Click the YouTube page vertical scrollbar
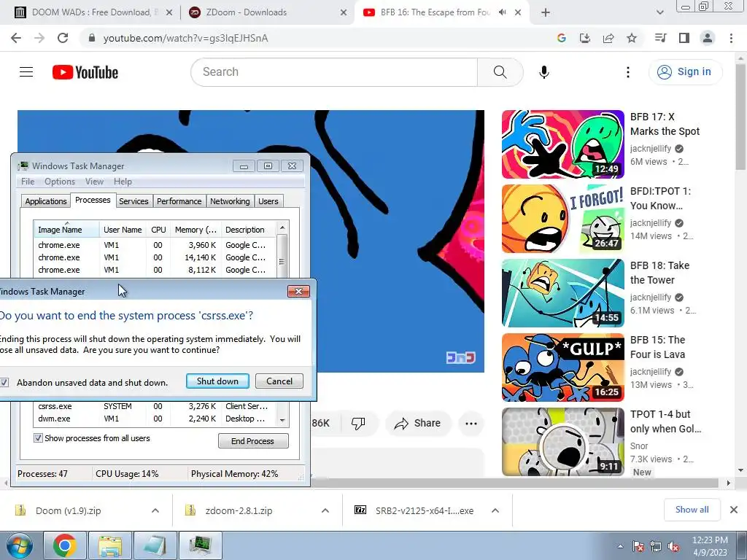This screenshot has height=560, width=747. click(x=740, y=117)
